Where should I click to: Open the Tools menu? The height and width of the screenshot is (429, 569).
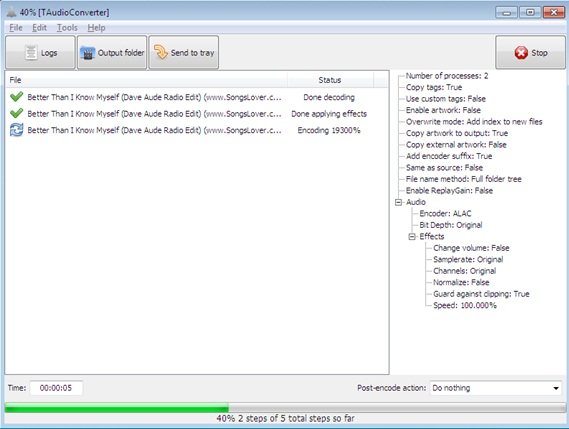pos(67,28)
